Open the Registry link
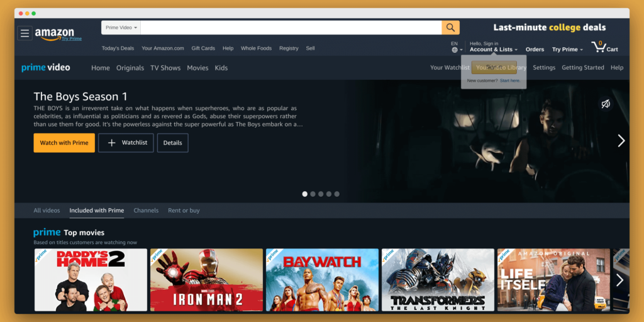The image size is (644, 322). click(289, 48)
